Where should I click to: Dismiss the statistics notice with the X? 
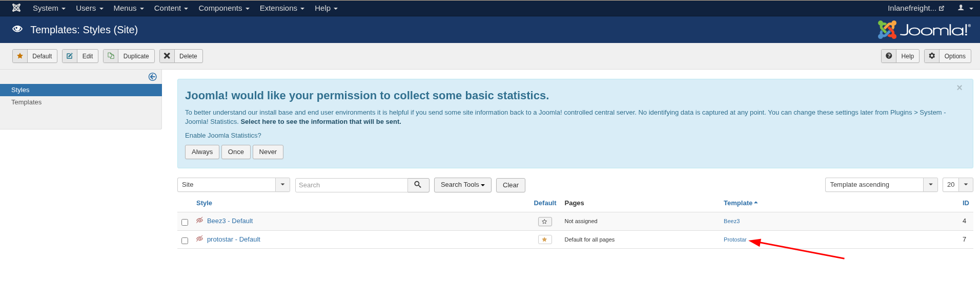click(959, 88)
